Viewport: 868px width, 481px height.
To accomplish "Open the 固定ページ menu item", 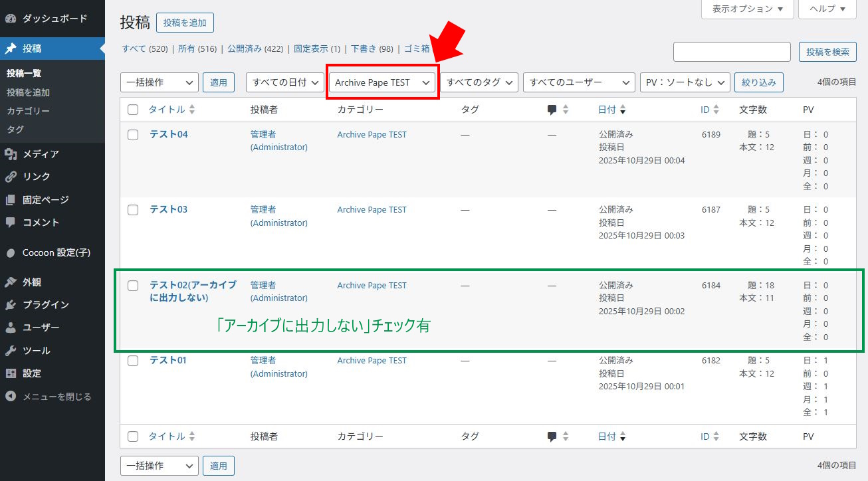I will click(45, 200).
